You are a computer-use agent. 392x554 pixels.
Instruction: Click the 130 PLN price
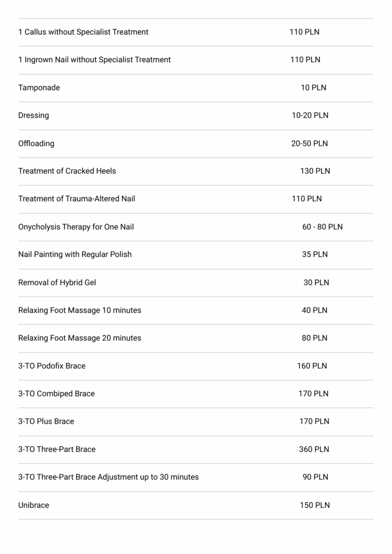tap(315, 171)
